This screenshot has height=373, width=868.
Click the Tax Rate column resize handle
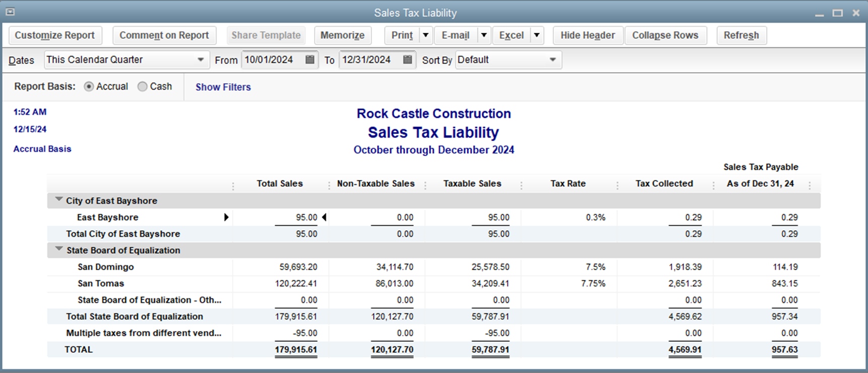tap(617, 185)
